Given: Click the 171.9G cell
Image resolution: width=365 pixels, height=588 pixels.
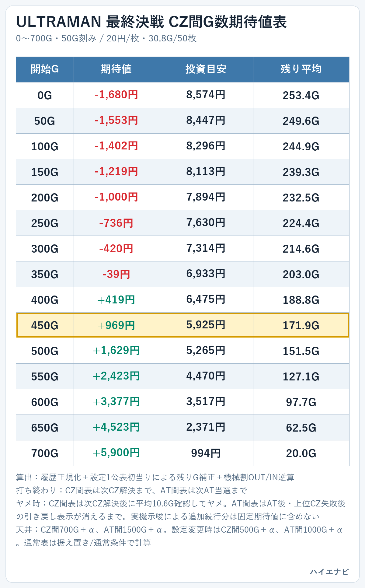Looking at the screenshot, I should (x=301, y=326).
